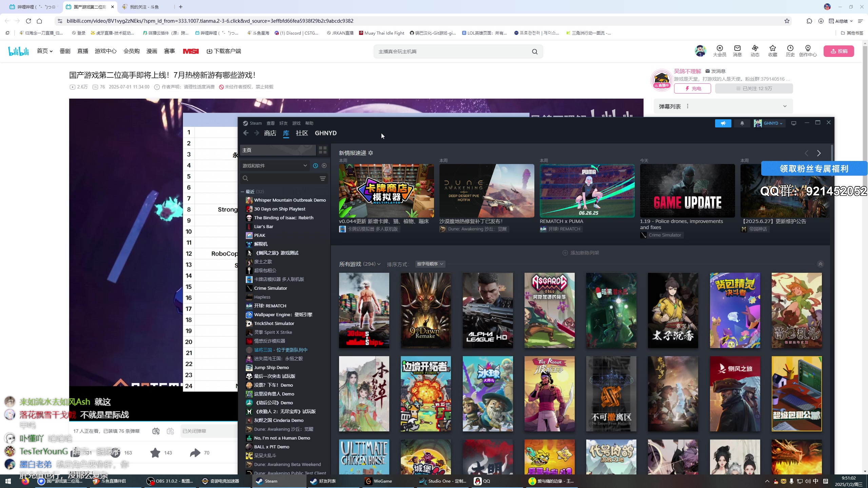Open Steam Community tab
Screen dimensions: 868x488
302,133
